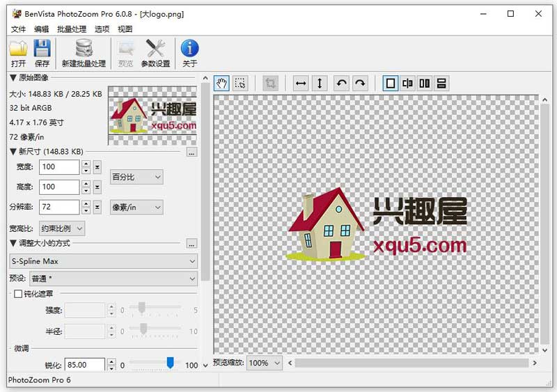This screenshot has width=557, height=392.
Task: Increase 分辨率 with the up stepper
Action: tap(86, 203)
